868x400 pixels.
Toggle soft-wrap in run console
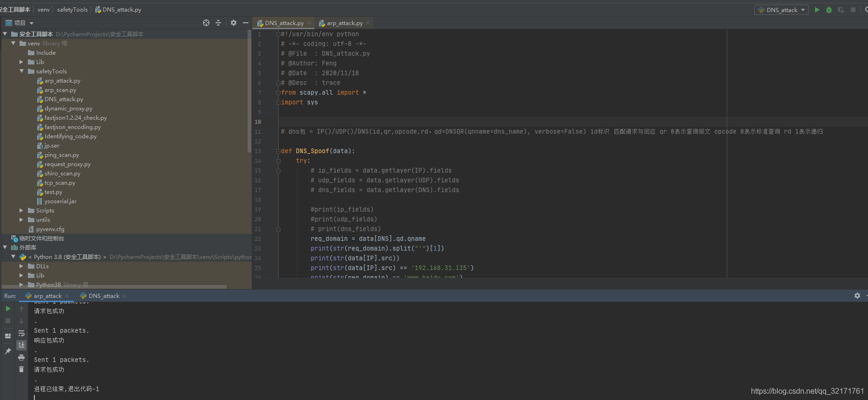(x=21, y=333)
